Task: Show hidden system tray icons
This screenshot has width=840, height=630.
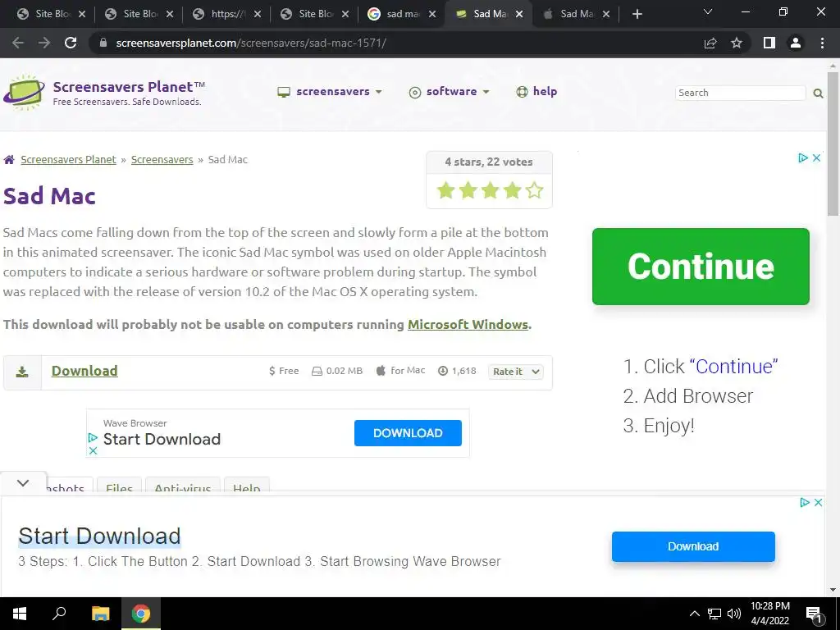Action: point(694,614)
